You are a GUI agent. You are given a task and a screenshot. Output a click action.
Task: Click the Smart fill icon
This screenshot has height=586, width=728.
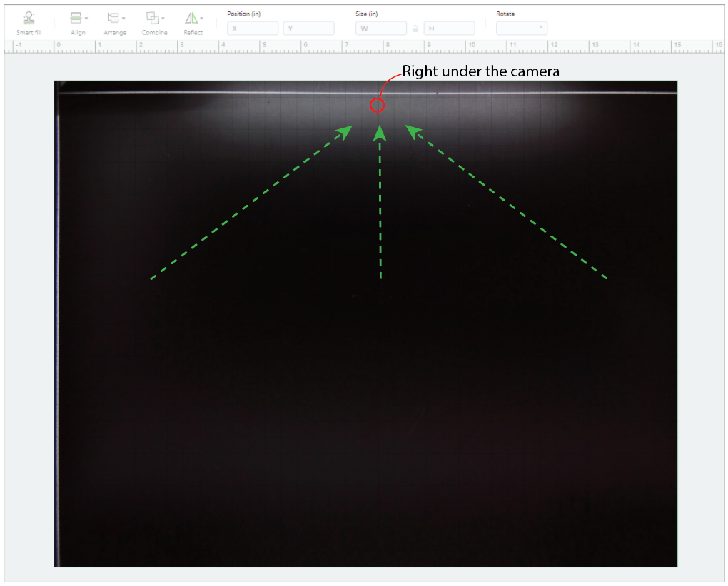29,18
